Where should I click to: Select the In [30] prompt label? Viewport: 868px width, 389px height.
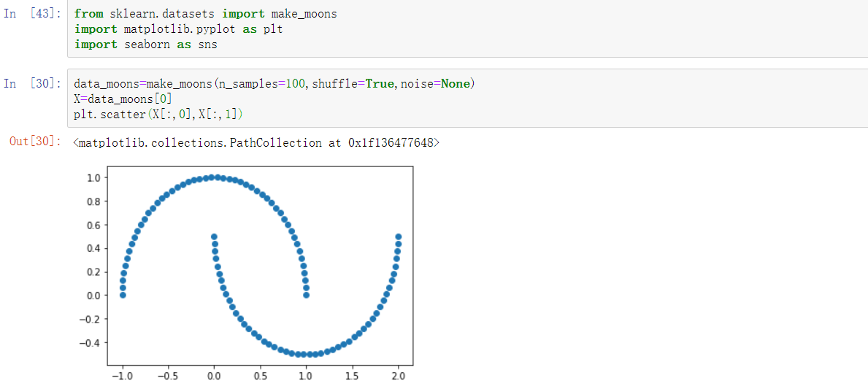click(31, 83)
